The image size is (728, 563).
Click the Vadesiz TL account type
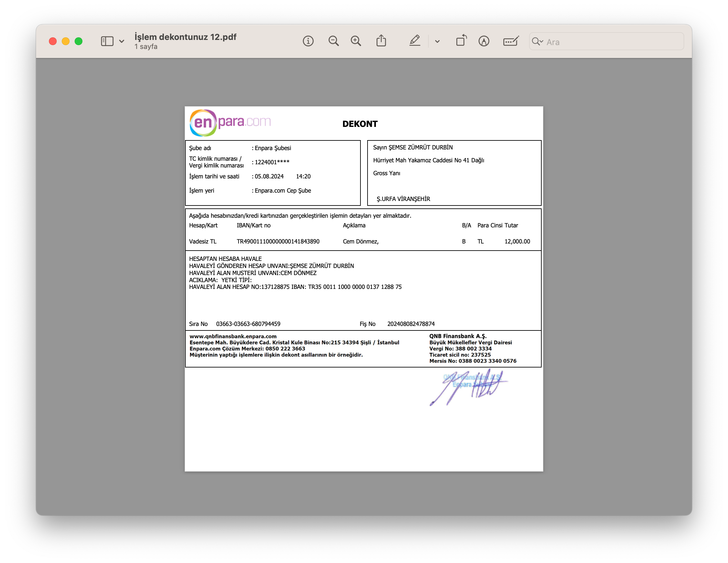point(203,242)
